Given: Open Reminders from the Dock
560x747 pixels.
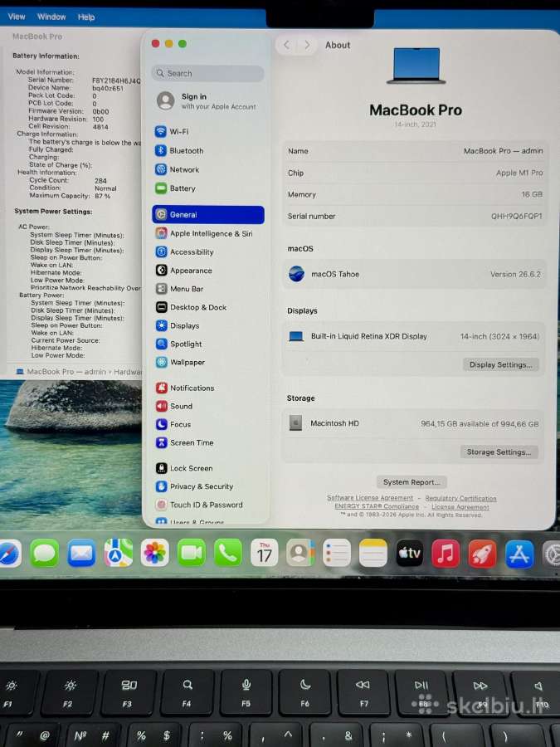Looking at the screenshot, I should pos(337,553).
